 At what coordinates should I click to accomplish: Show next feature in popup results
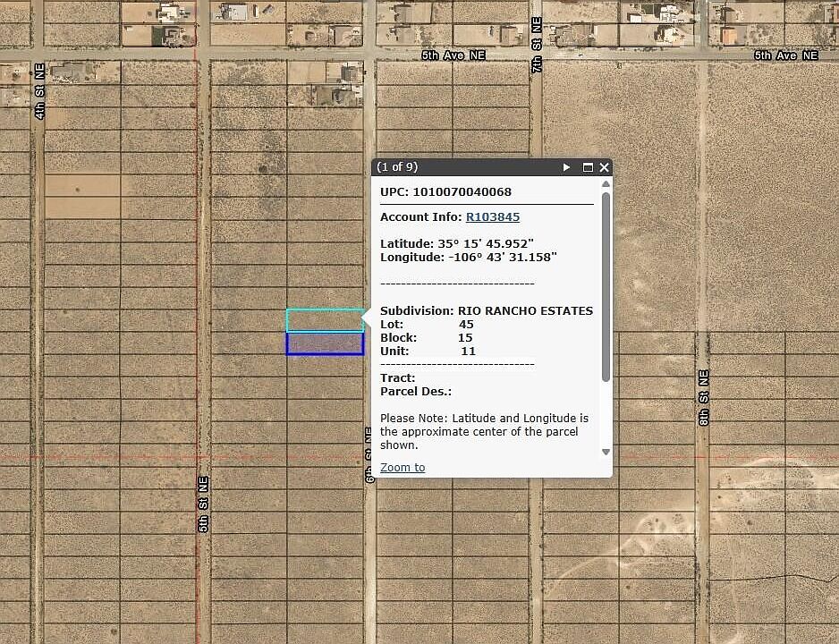point(566,167)
